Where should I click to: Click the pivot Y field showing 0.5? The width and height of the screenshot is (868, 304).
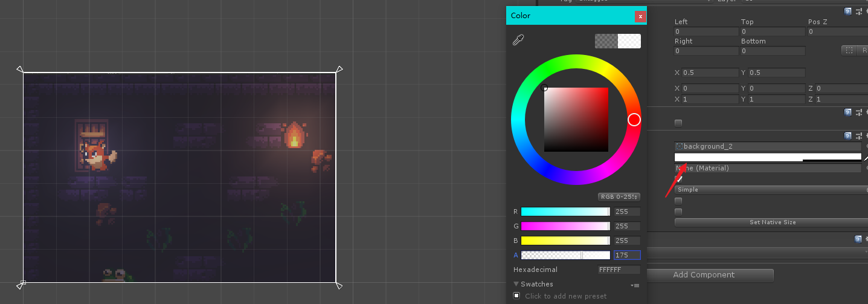(x=776, y=73)
